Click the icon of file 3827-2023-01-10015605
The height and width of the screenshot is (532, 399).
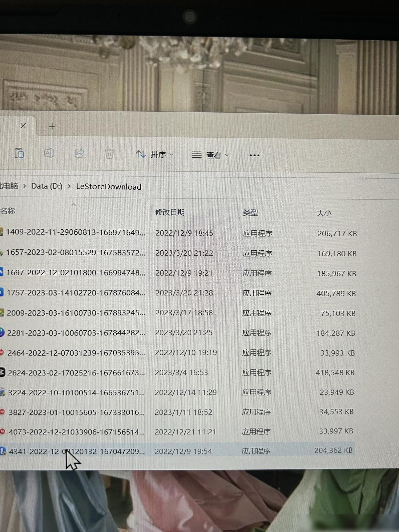tap(2, 412)
